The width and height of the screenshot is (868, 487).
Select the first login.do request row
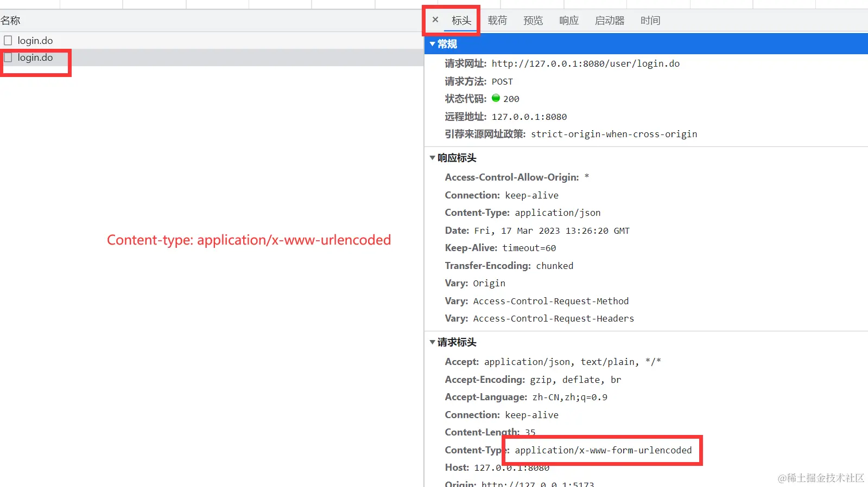[x=212, y=41]
